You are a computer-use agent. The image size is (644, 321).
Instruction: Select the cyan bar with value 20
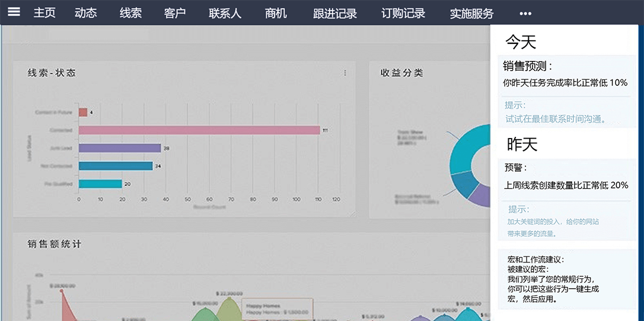pyautogui.click(x=100, y=184)
